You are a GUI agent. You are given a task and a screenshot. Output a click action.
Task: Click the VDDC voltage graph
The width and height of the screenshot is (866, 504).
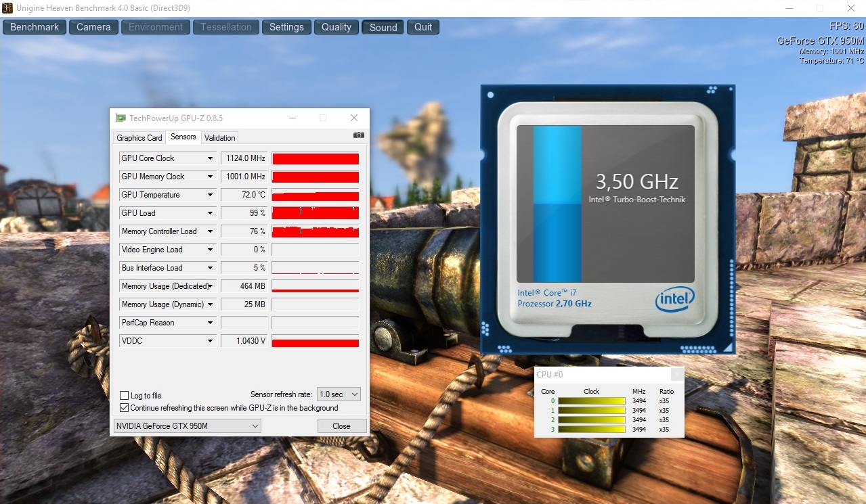[316, 341]
